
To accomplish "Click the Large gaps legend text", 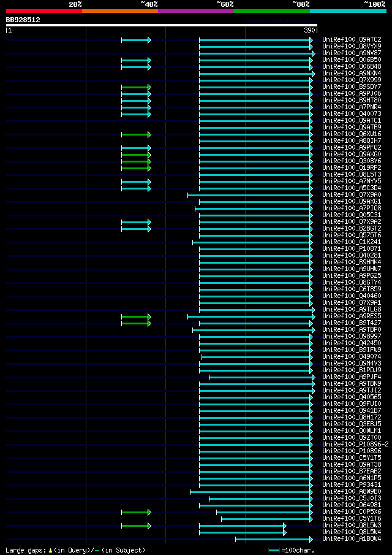I will (75, 550).
